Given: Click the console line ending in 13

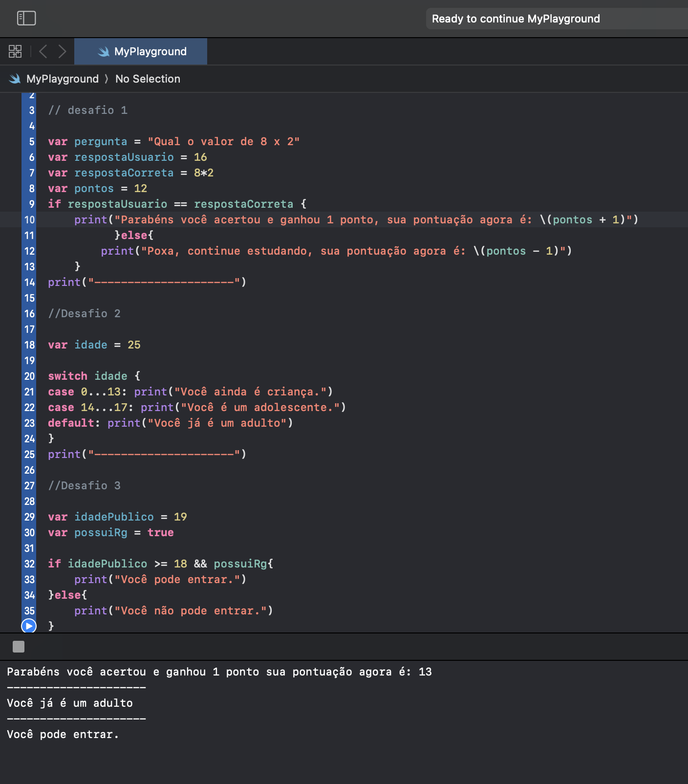Looking at the screenshot, I should pyautogui.click(x=219, y=672).
